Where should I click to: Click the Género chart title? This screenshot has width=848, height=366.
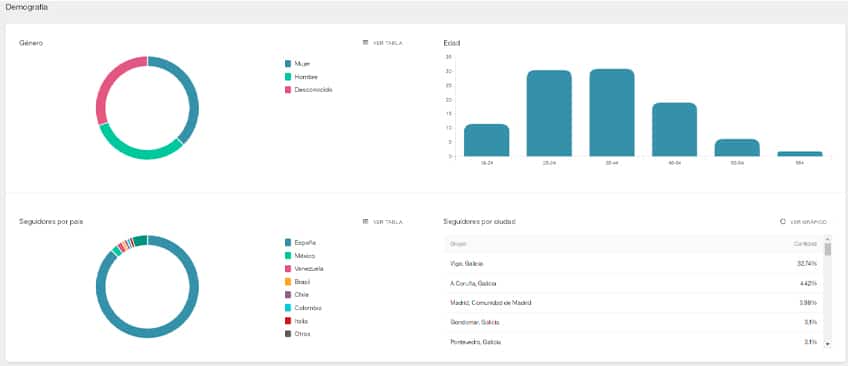coord(31,43)
